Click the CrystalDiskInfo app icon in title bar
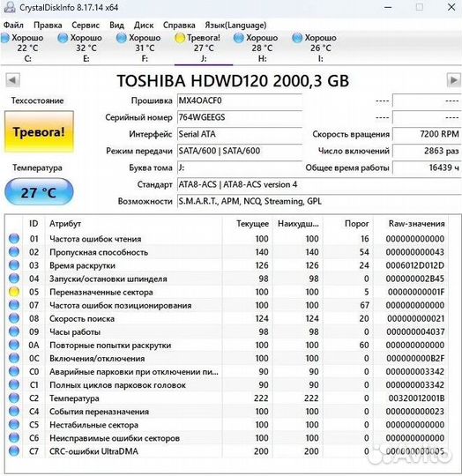Image resolution: width=462 pixels, height=476 pixels. coord(9,7)
